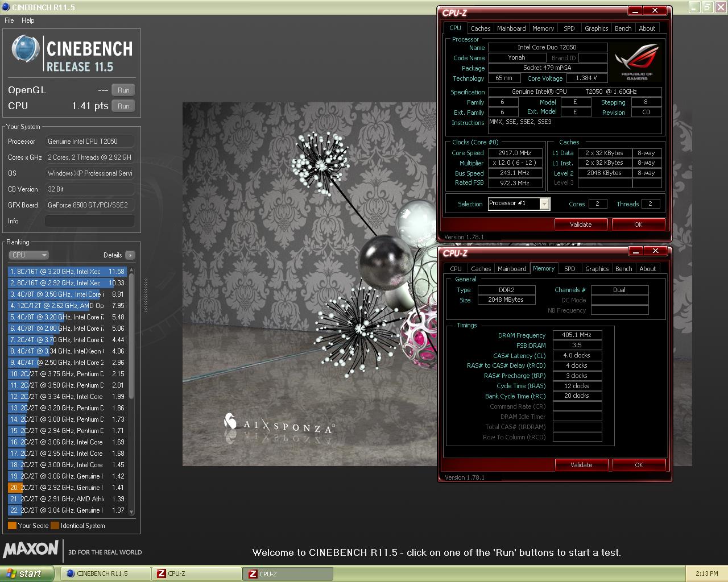The image size is (728, 582).
Task: Open Bench tab in lower CPU-Z window
Action: [x=624, y=269]
